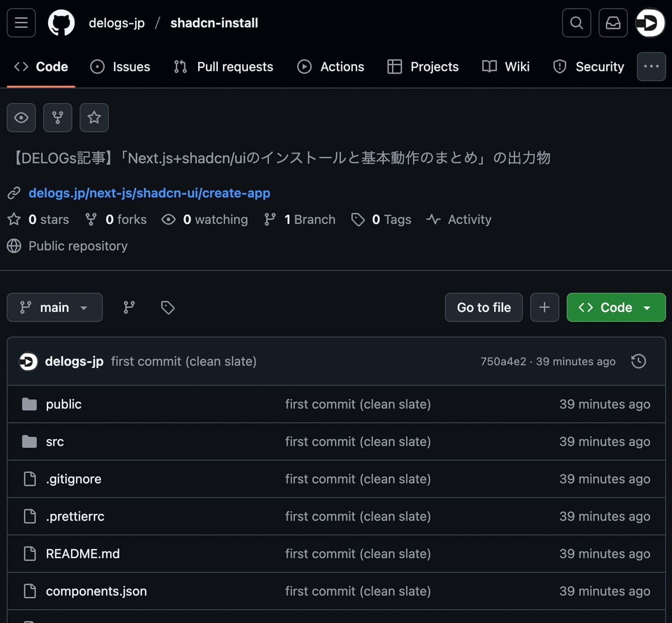Open latest commit message in header row
Screen dimensions: 672x623
point(184,361)
